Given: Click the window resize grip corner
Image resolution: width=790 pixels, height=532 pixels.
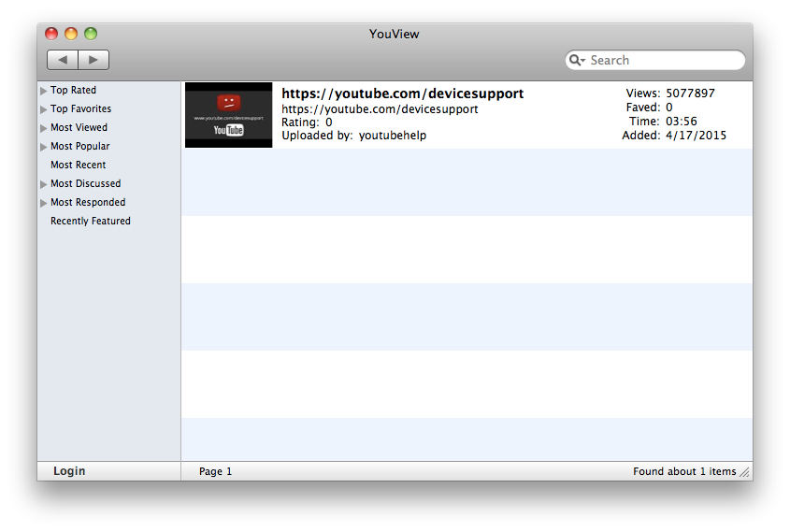Looking at the screenshot, I should (744, 472).
